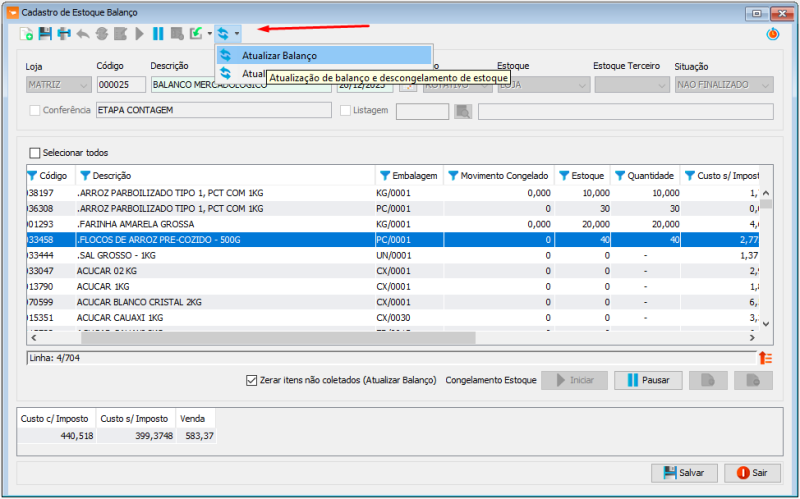Click the grayed undo arrow toolbar icon

83,34
